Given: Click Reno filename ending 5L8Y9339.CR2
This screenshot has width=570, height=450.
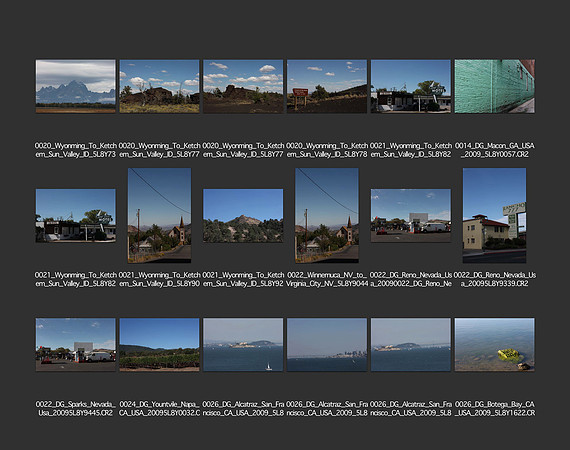Looking at the screenshot, I should pos(495,279).
